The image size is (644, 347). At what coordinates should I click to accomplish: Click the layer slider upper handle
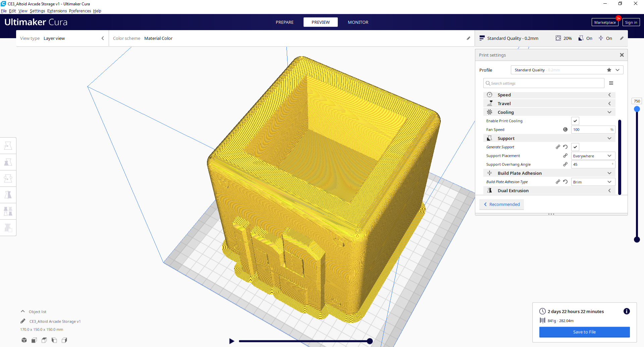point(637,109)
